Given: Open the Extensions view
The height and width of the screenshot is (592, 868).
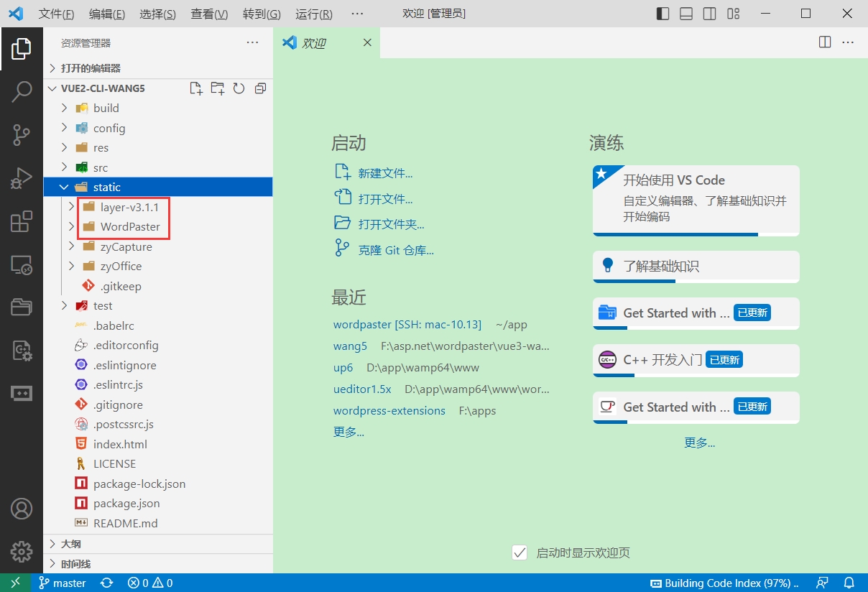Looking at the screenshot, I should tap(22, 221).
